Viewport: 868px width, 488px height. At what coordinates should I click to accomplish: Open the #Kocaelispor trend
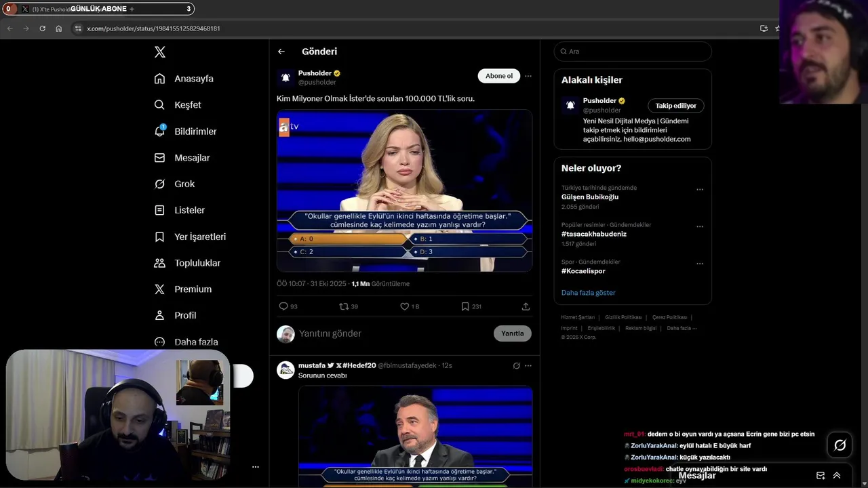tap(583, 271)
